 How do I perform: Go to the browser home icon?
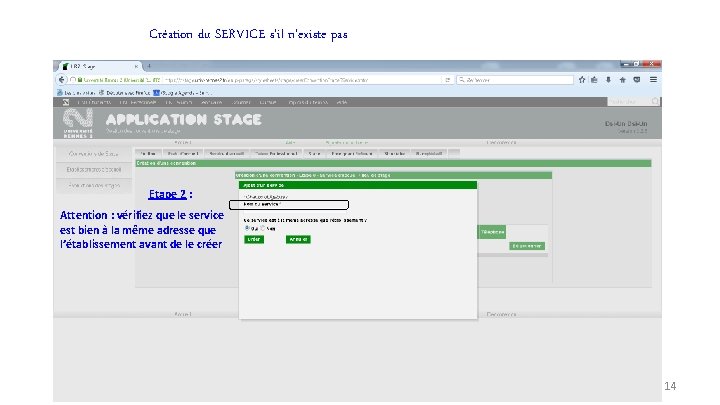623,80
